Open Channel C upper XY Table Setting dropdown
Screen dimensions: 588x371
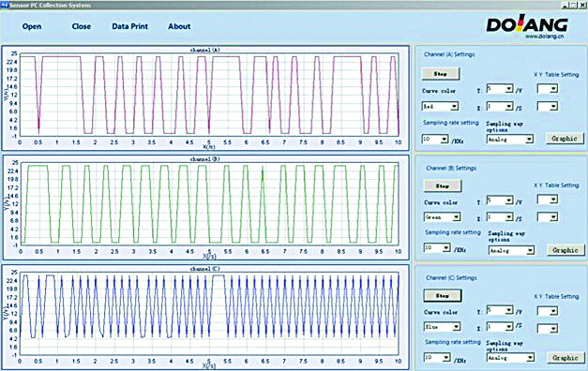point(548,311)
